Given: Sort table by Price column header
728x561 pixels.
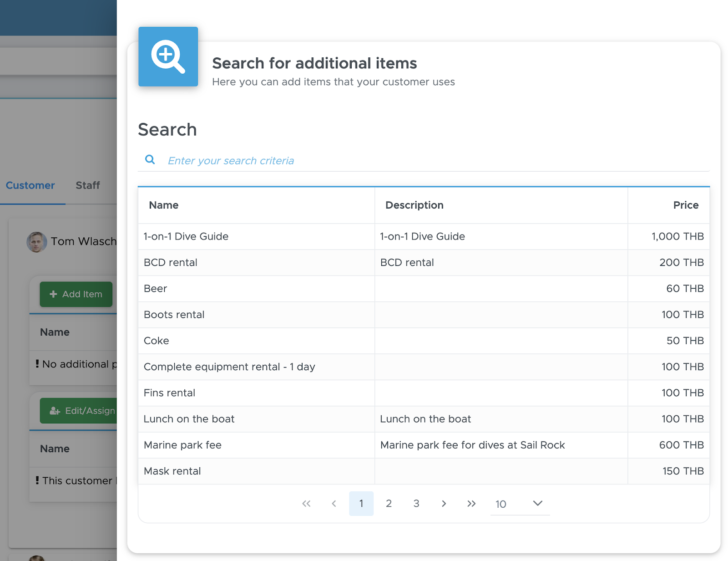Looking at the screenshot, I should click(668, 205).
